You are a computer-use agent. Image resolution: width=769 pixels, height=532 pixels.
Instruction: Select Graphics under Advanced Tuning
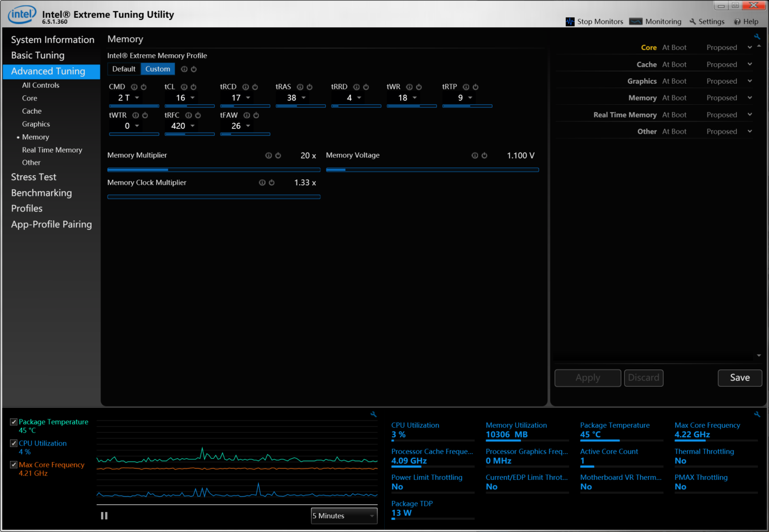pyautogui.click(x=36, y=124)
